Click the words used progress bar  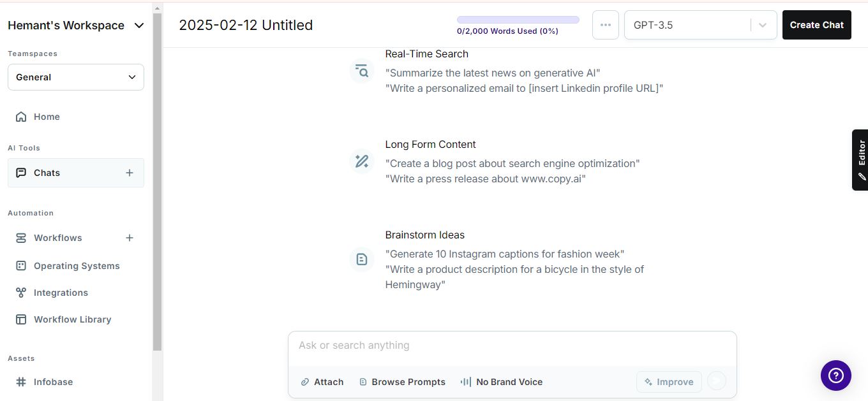click(518, 20)
